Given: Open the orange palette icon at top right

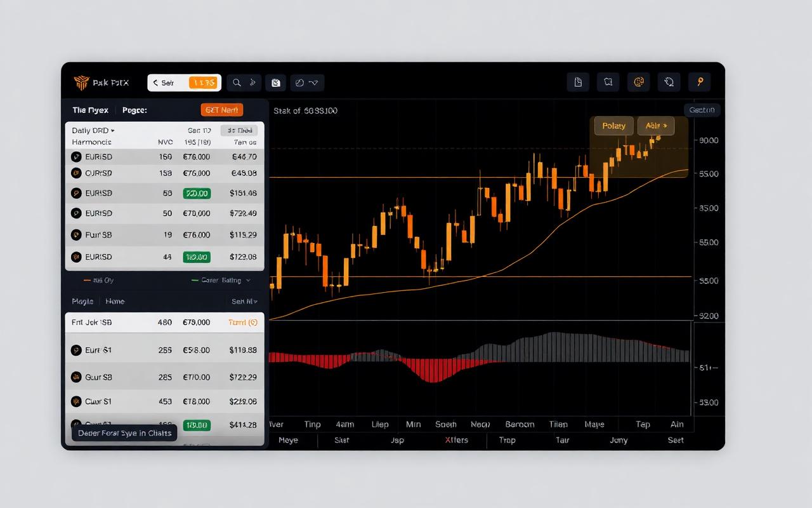Looking at the screenshot, I should pyautogui.click(x=639, y=82).
